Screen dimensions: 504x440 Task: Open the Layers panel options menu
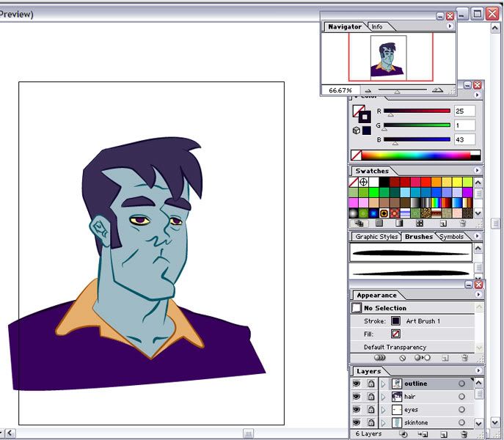(x=478, y=370)
